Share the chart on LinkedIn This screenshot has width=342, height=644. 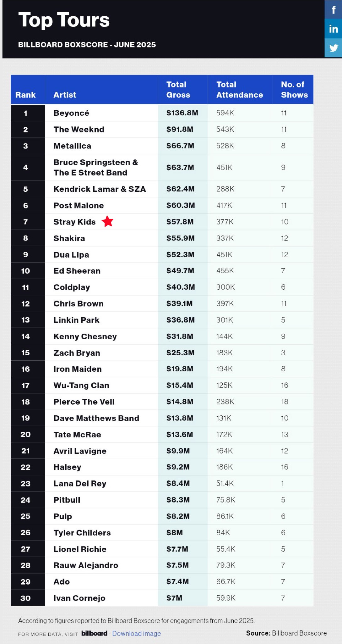point(333,29)
